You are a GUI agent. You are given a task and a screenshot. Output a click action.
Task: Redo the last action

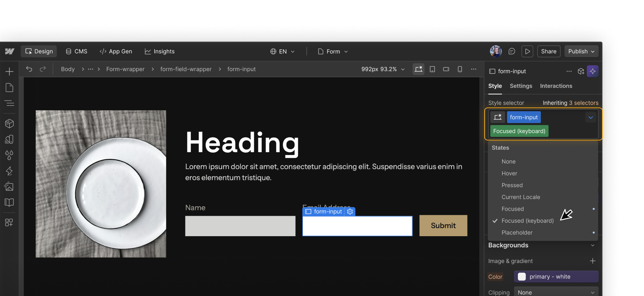pyautogui.click(x=43, y=69)
